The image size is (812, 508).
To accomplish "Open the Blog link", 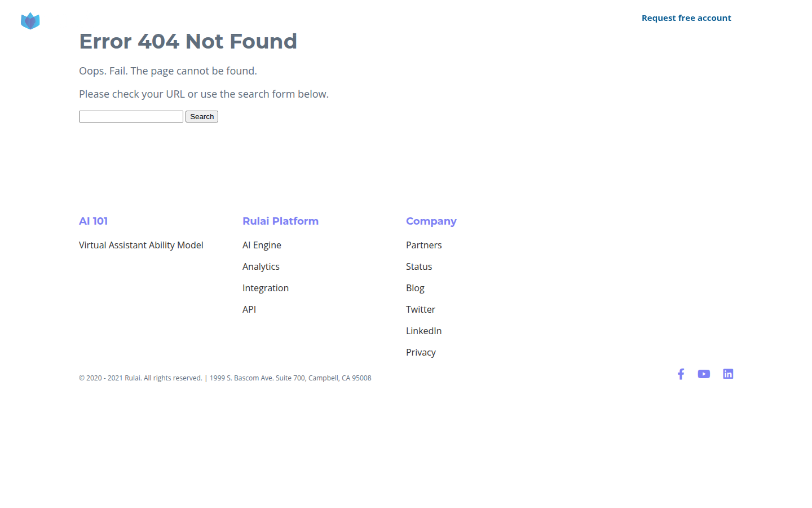I will pos(415,288).
